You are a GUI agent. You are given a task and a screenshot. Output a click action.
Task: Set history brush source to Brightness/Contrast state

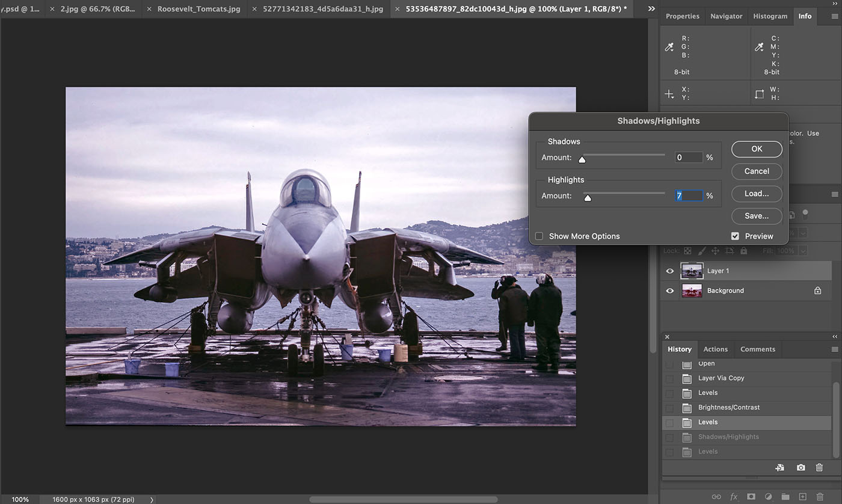click(x=669, y=408)
